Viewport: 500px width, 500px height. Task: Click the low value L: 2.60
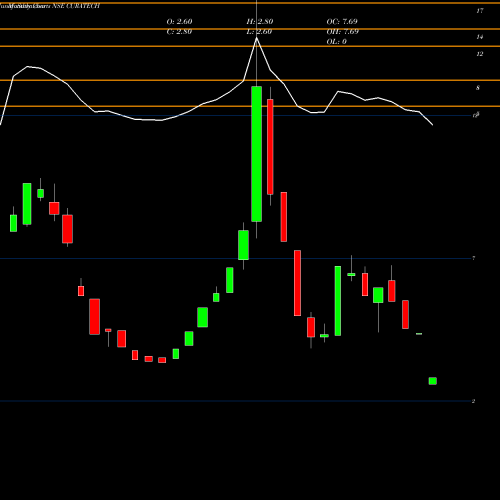click(x=259, y=32)
